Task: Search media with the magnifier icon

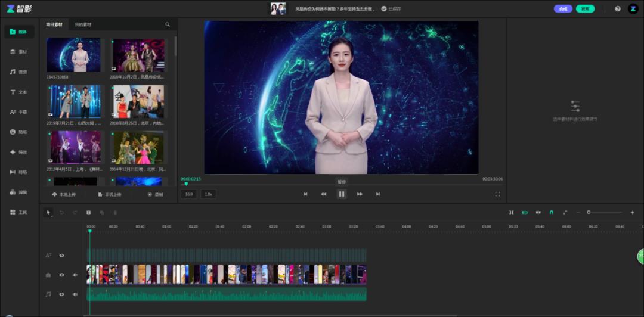Action: pyautogui.click(x=168, y=24)
